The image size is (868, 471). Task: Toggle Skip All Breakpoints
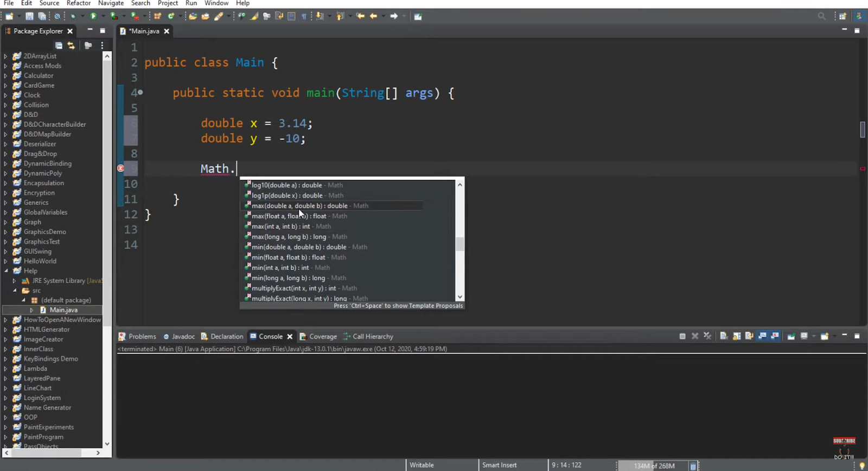click(x=57, y=16)
